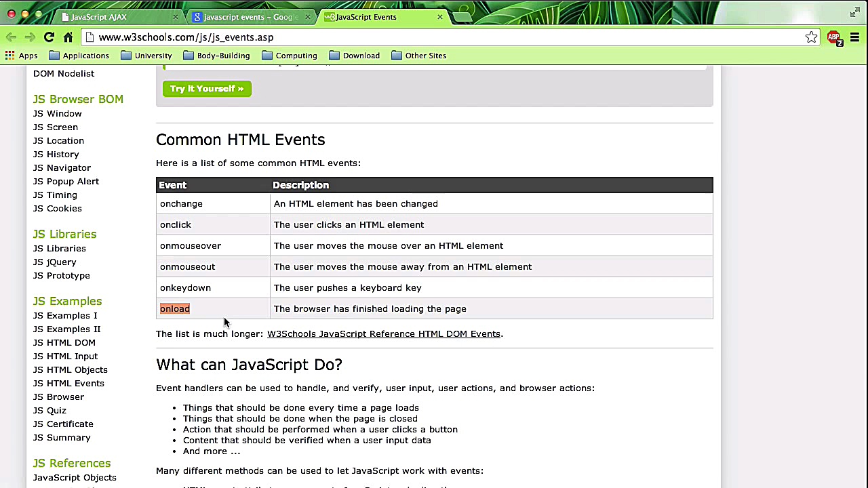Click the browser back arrow
The height and width of the screenshot is (488, 868).
coord(11,37)
